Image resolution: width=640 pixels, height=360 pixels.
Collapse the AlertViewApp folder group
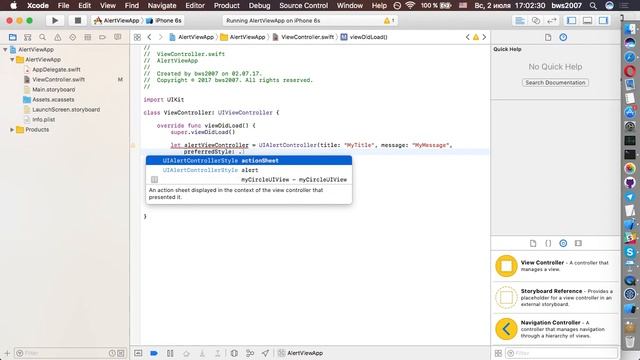pyautogui.click(x=12, y=60)
